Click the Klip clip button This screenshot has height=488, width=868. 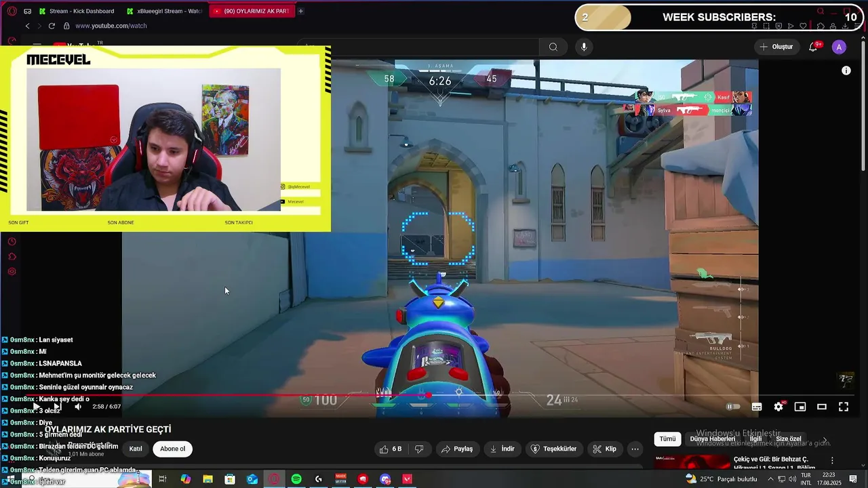tap(604, 449)
